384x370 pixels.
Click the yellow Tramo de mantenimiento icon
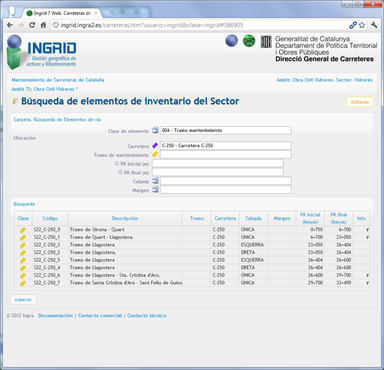click(155, 154)
